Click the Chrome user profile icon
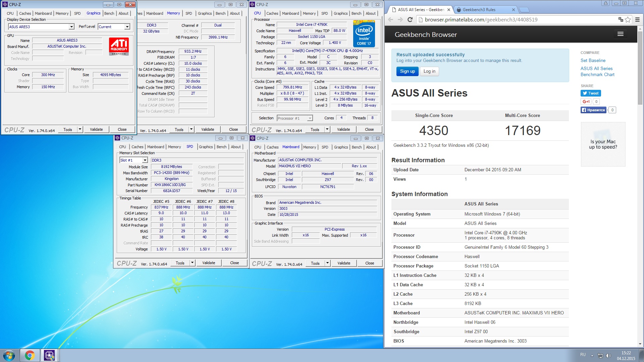The image size is (644, 362). 605,3
